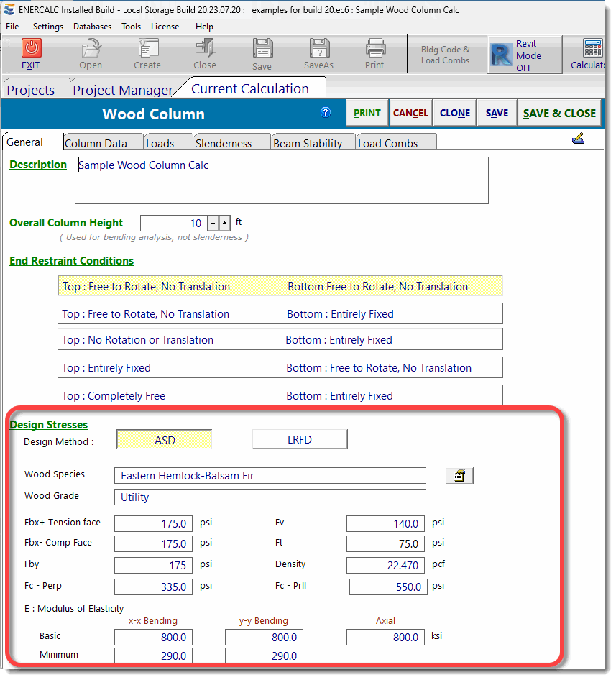Select the ASD design method
616x680 pixels.
[x=164, y=438]
